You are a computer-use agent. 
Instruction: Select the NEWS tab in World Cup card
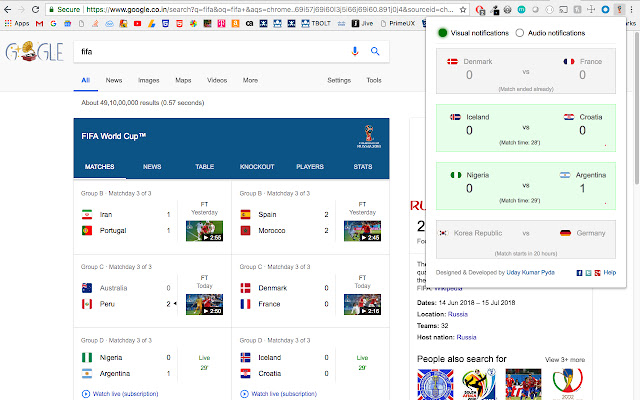click(x=152, y=167)
